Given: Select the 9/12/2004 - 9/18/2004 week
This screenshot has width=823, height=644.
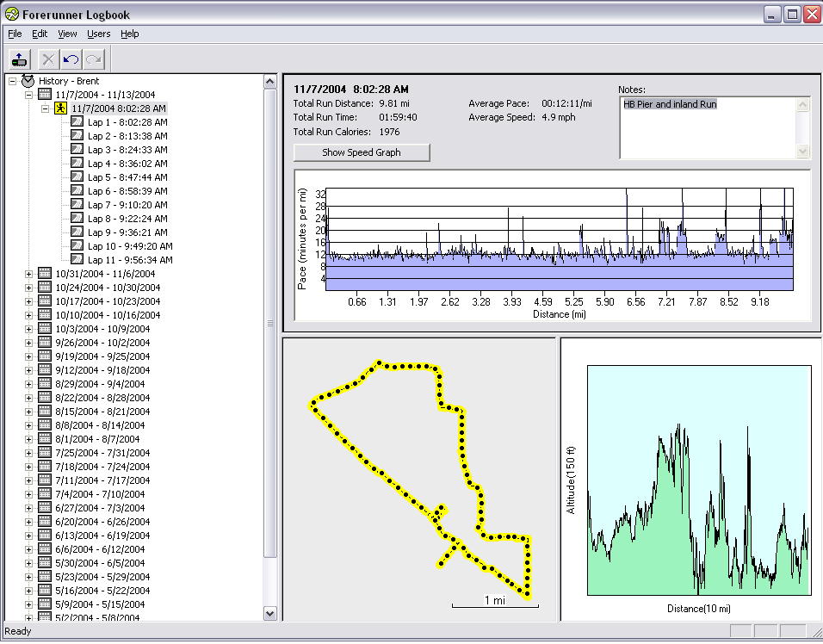Looking at the screenshot, I should pyautogui.click(x=102, y=370).
